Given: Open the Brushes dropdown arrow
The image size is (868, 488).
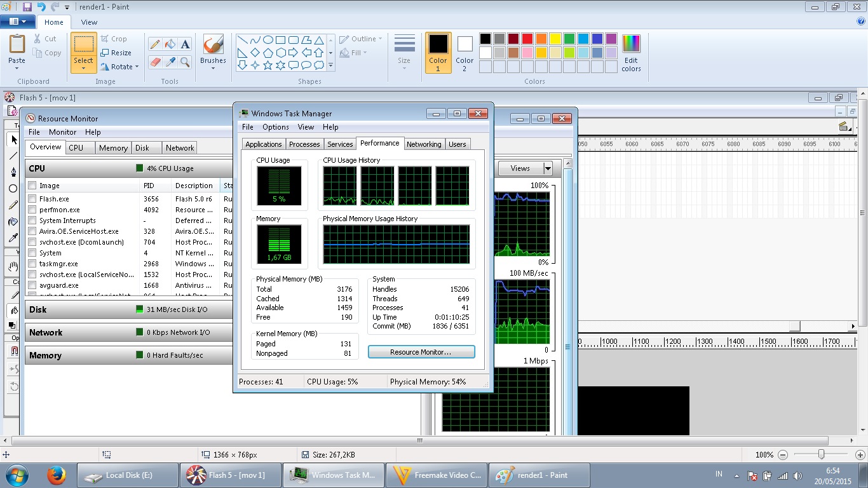Looking at the screenshot, I should point(213,69).
